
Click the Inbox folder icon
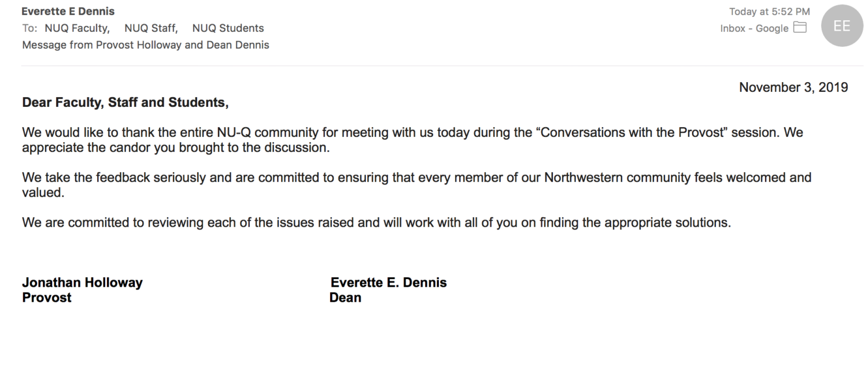pyautogui.click(x=800, y=28)
